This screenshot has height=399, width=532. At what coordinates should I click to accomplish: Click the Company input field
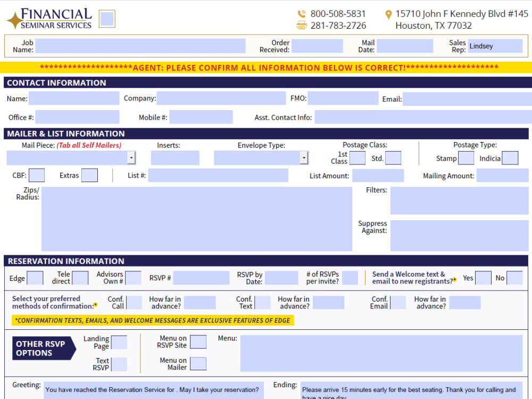221,98
